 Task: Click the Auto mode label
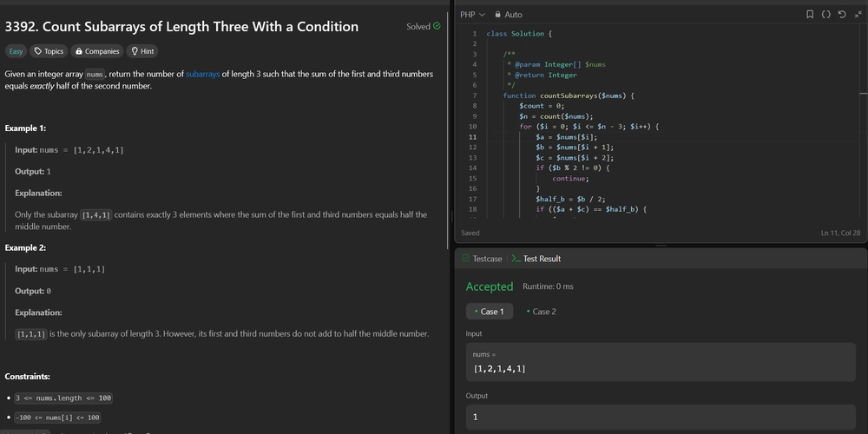[513, 15]
